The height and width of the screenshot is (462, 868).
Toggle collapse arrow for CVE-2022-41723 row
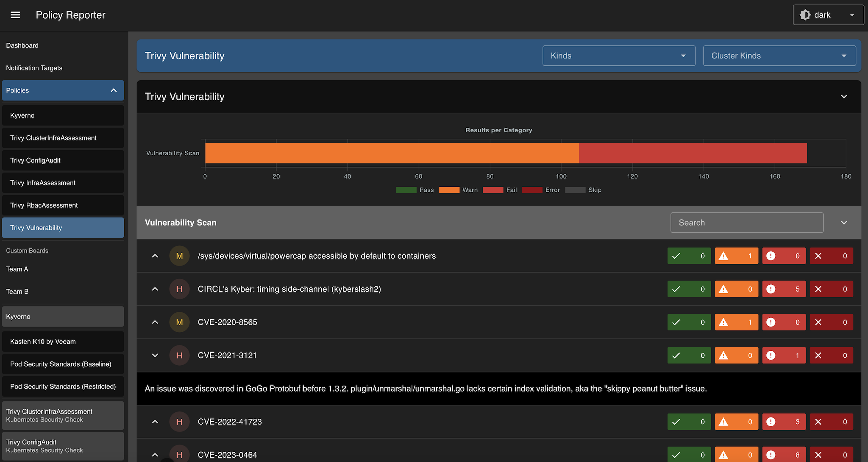coord(155,421)
